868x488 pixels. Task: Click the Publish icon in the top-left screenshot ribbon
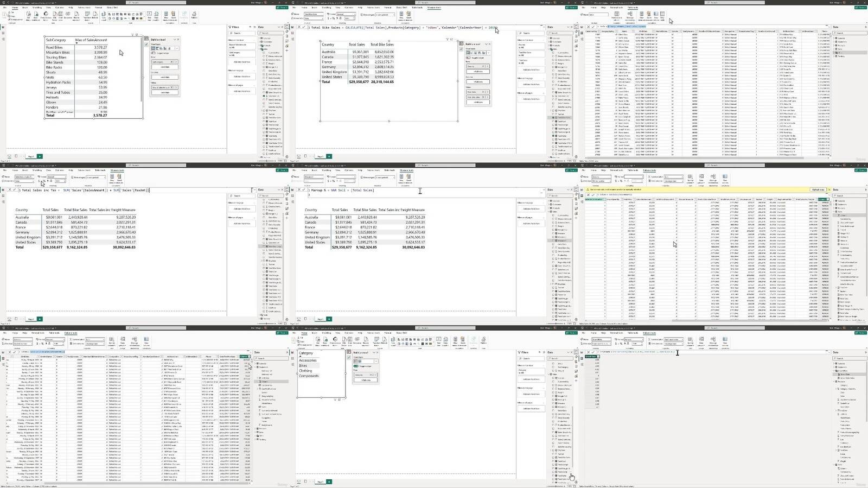[x=194, y=15]
